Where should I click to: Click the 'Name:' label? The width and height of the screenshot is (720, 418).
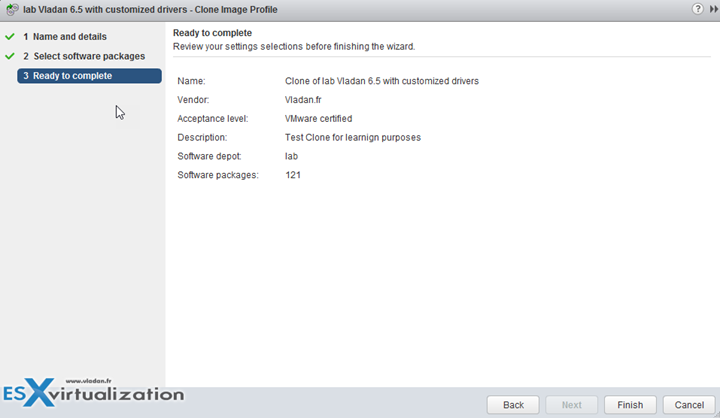click(x=191, y=81)
